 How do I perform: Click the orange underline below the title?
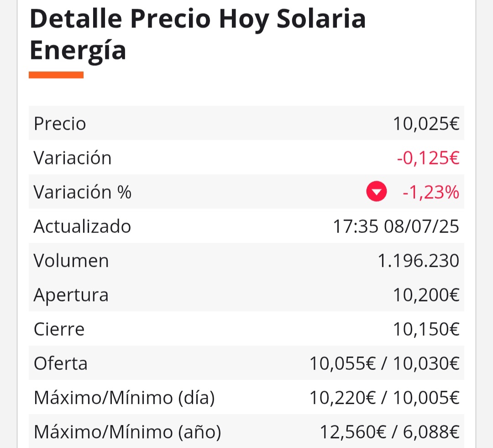click(x=56, y=75)
